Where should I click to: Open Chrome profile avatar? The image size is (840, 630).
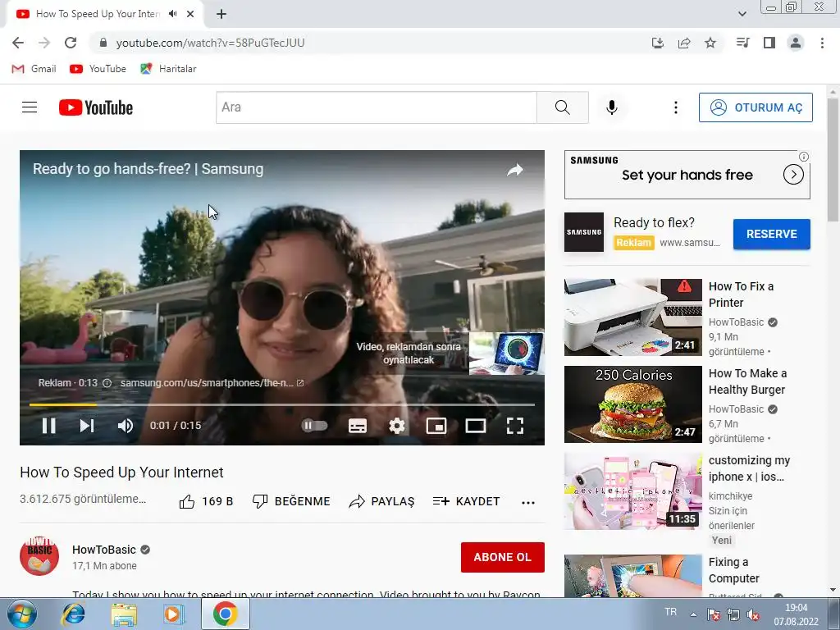point(796,43)
